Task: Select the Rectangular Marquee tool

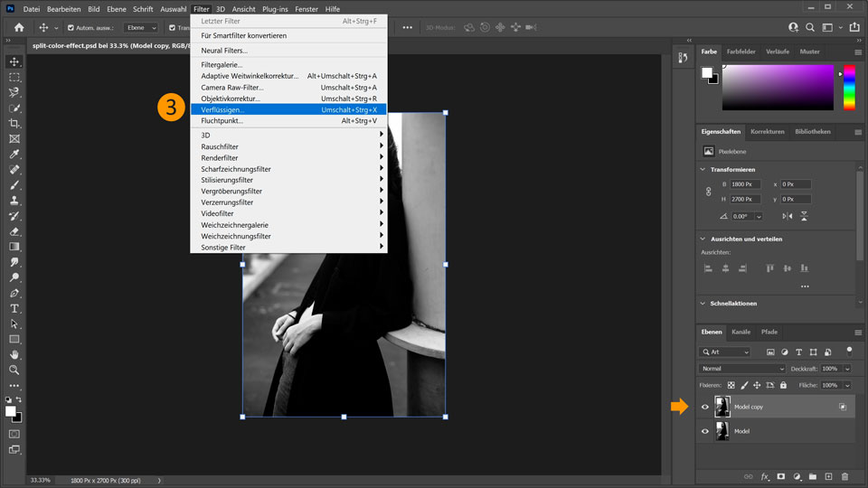Action: click(x=14, y=77)
